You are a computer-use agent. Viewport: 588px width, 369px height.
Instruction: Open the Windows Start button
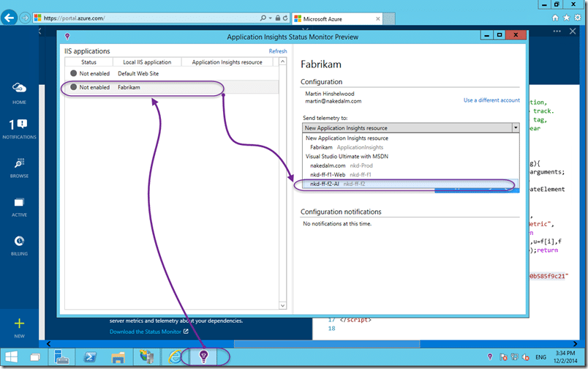(x=11, y=357)
